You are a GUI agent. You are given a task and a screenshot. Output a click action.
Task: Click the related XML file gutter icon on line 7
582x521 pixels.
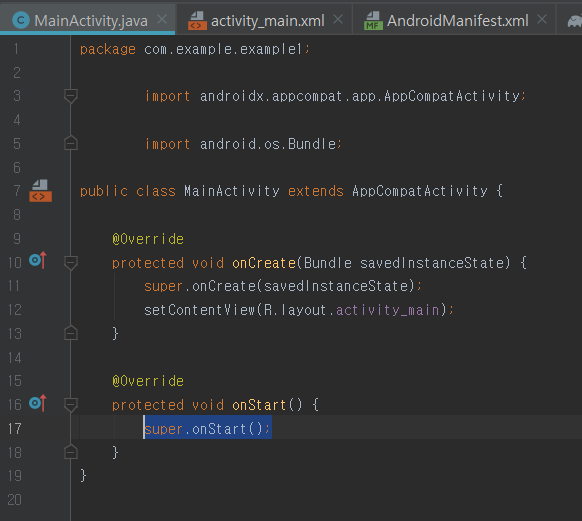click(x=40, y=190)
